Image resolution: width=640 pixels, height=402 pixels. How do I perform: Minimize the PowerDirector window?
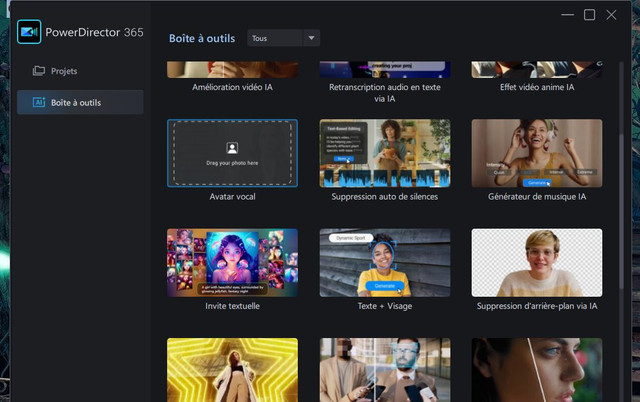click(567, 15)
